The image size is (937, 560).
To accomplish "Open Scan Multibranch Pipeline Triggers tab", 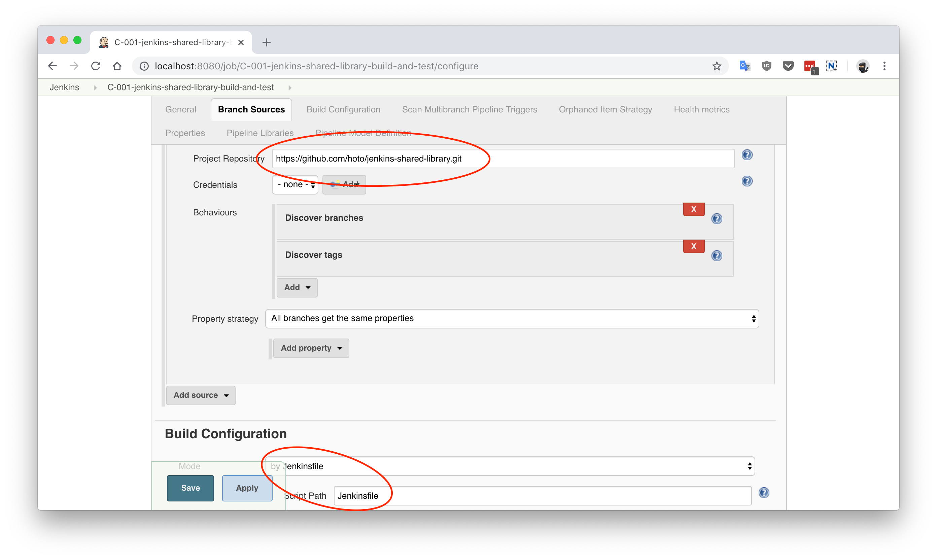I will (470, 109).
